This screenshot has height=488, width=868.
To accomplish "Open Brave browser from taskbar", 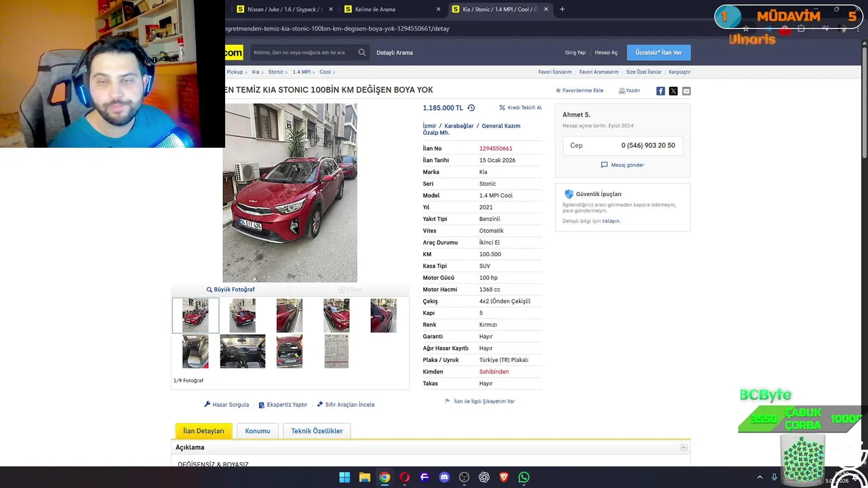I will tap(504, 477).
